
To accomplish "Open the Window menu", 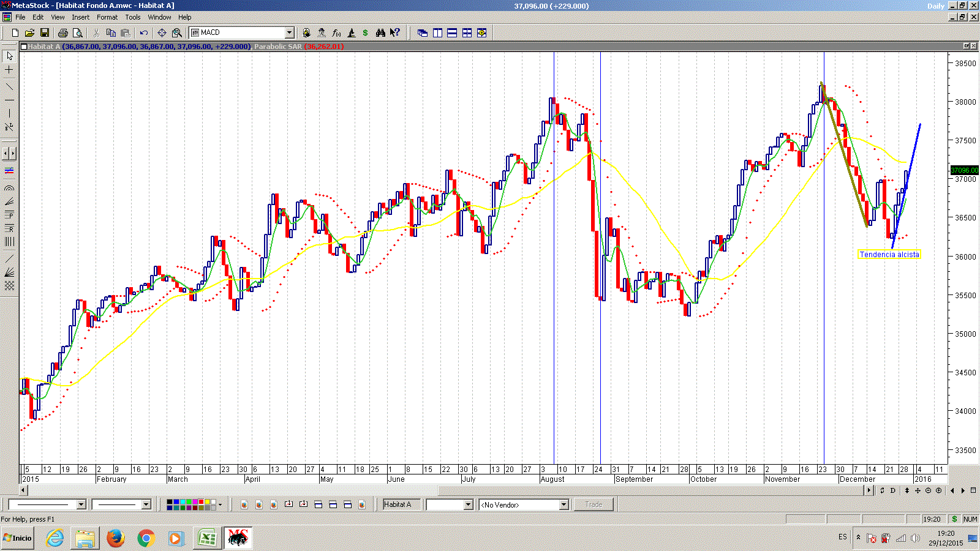I will 159,17.
